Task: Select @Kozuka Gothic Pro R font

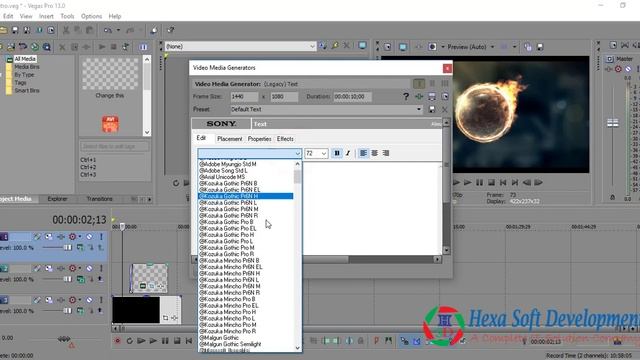Action: [246, 254]
